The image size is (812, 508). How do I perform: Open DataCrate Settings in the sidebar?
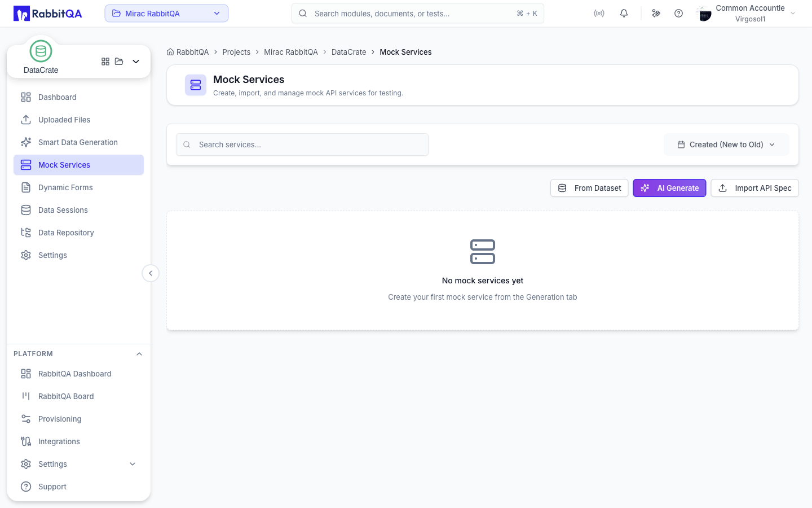(x=78, y=255)
